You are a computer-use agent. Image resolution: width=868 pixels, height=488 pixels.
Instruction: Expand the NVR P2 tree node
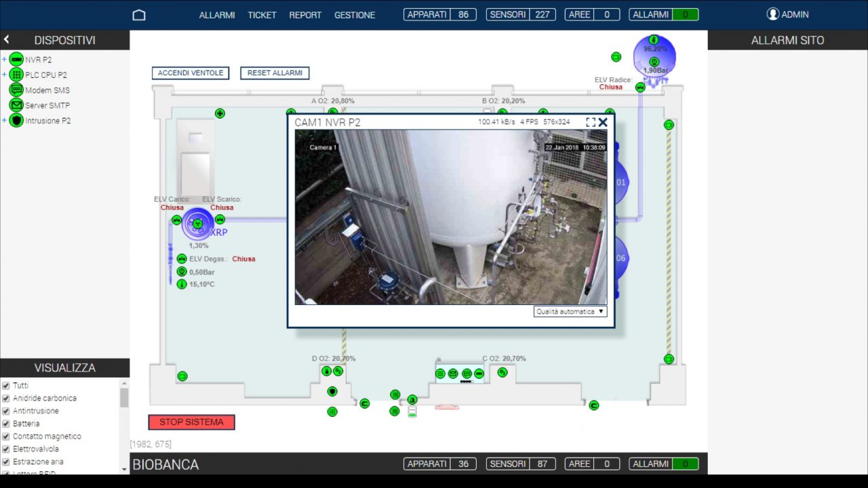click(4, 60)
